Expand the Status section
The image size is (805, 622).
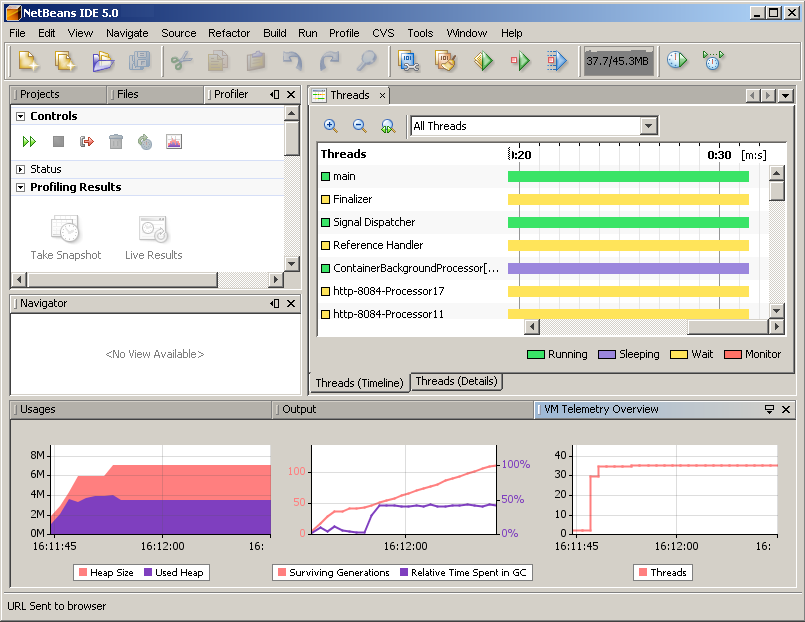point(21,169)
